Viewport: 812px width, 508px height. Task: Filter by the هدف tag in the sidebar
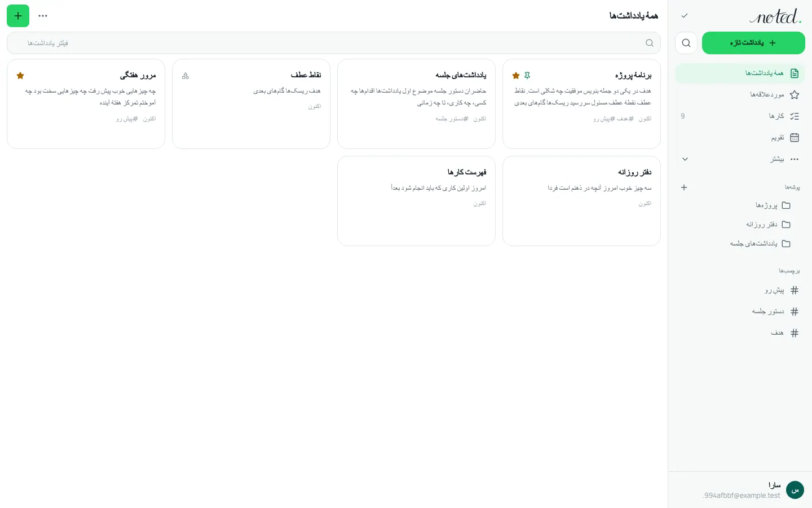point(740,333)
